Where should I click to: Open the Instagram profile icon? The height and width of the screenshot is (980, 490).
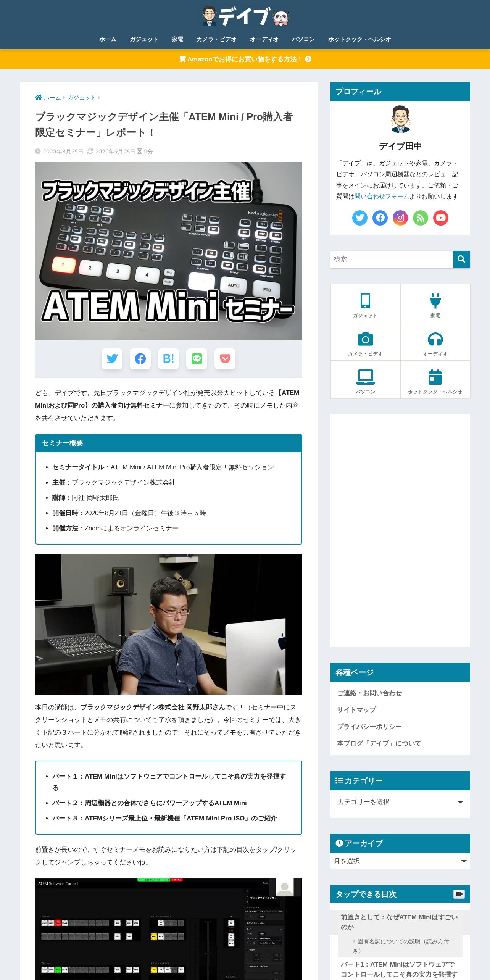click(x=400, y=218)
